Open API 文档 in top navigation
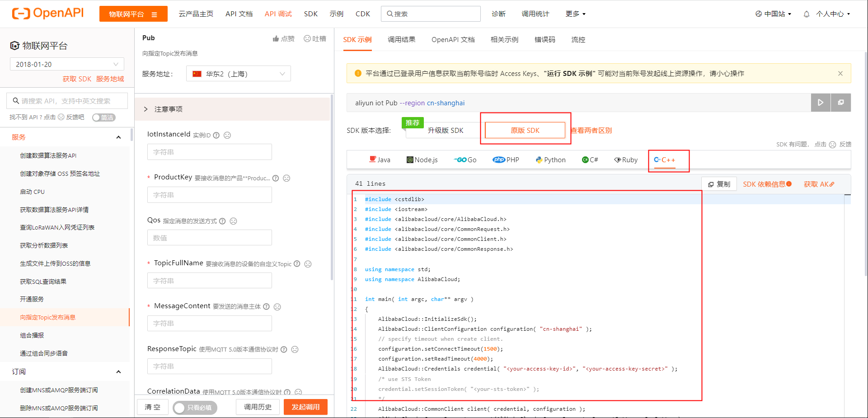Viewport: 868px width, 418px height. (239, 14)
